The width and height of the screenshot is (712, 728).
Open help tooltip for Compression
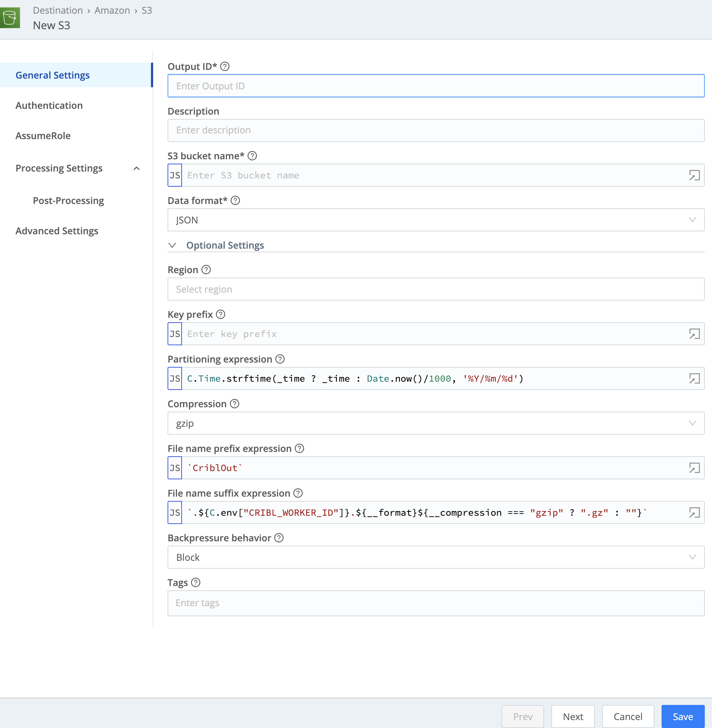235,404
